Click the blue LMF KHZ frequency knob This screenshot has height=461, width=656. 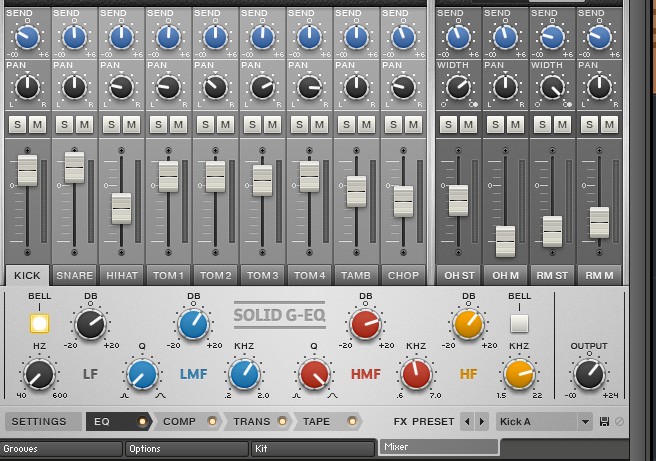pos(244,374)
